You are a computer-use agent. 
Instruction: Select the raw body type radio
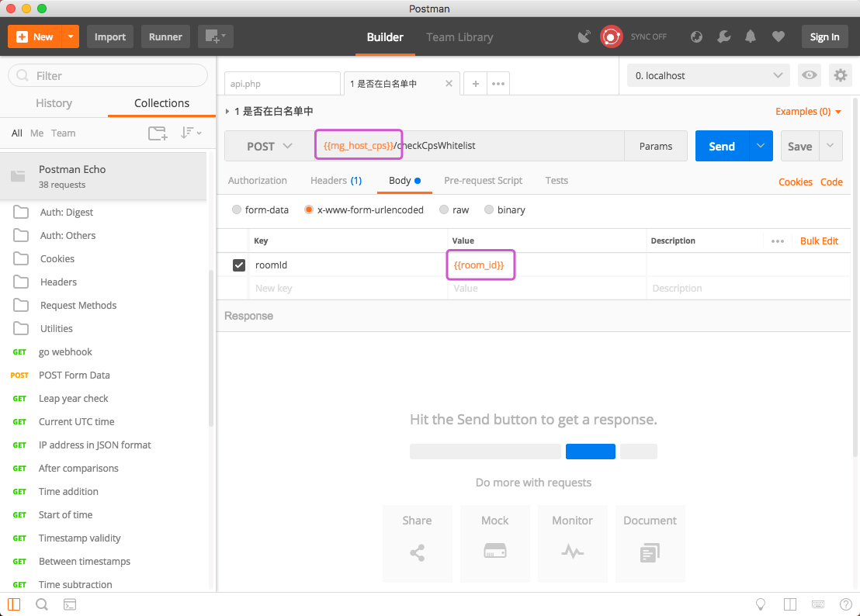click(444, 209)
